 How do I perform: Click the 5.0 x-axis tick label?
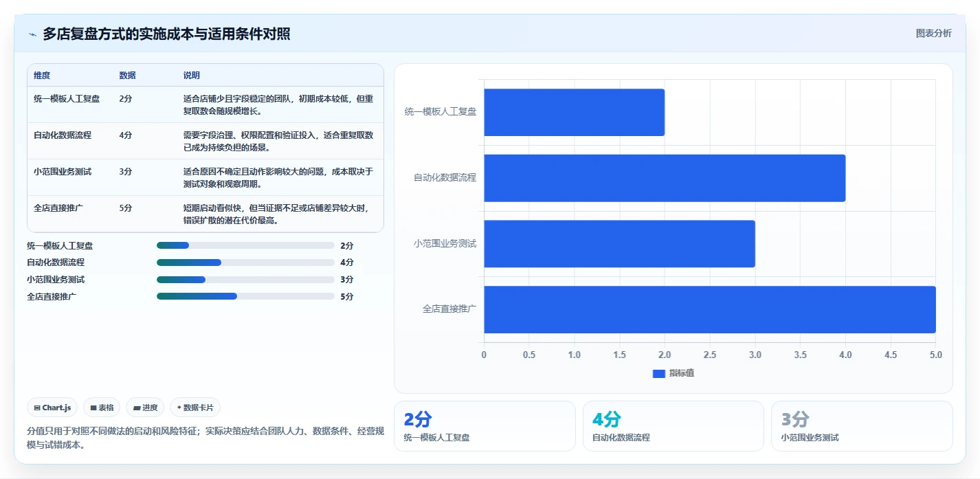click(x=936, y=355)
